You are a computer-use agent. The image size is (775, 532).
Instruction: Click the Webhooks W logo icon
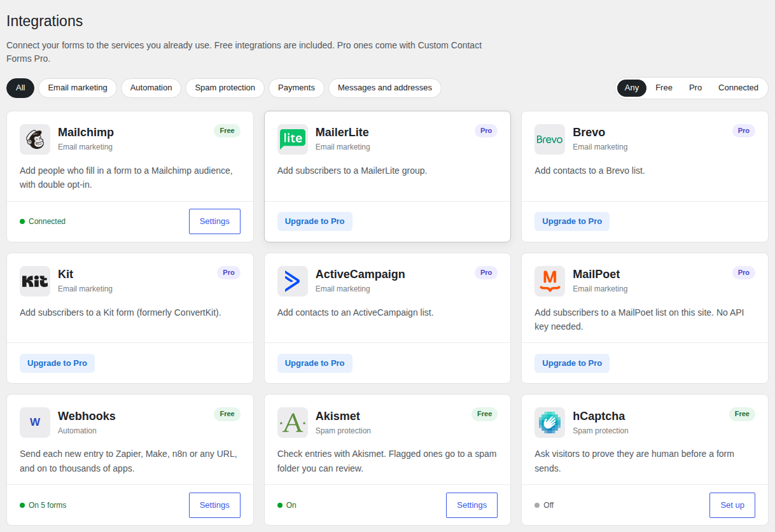35,423
